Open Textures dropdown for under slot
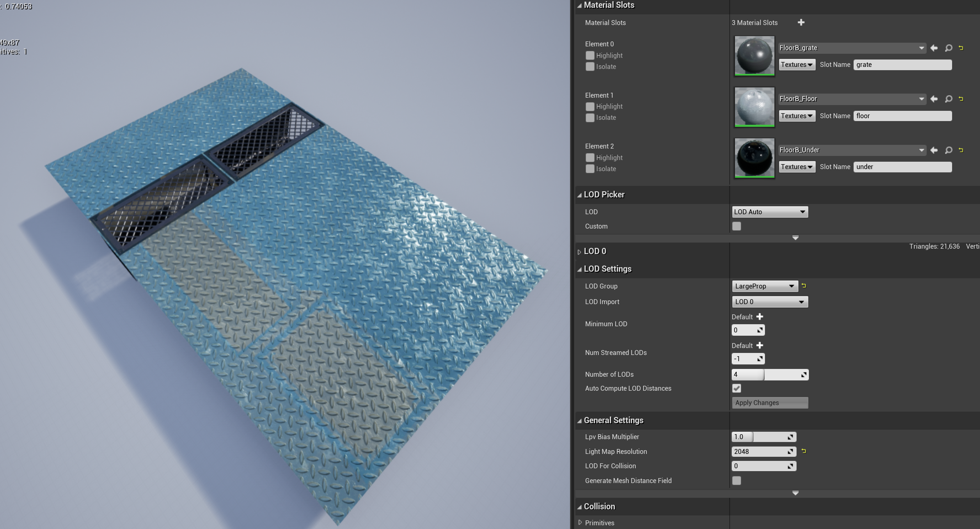 tap(797, 167)
